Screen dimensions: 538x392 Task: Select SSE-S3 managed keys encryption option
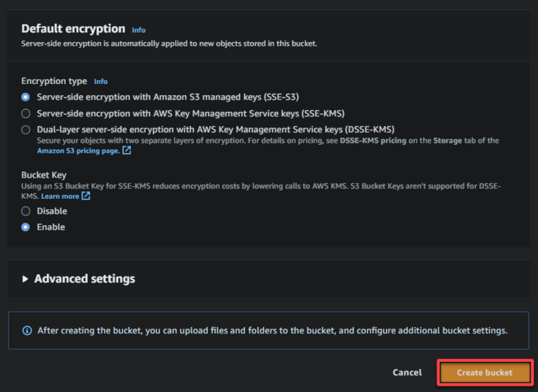[26, 97]
